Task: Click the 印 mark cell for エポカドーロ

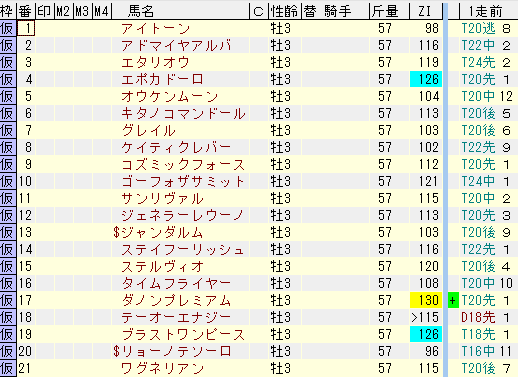Action: pos(45,79)
